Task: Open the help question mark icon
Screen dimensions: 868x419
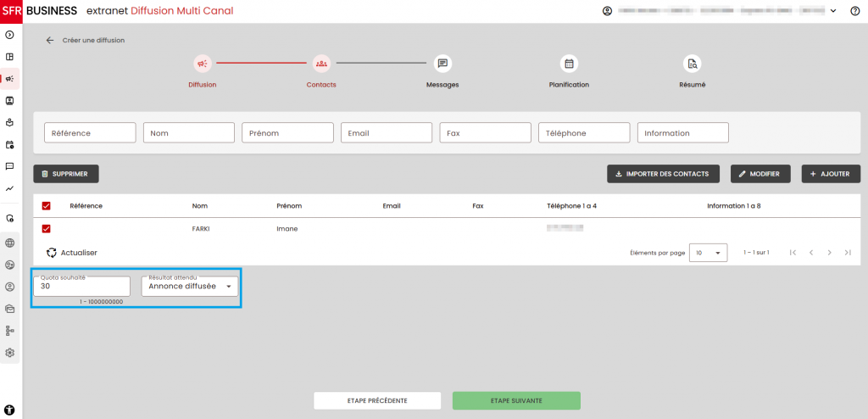Action: [854, 11]
